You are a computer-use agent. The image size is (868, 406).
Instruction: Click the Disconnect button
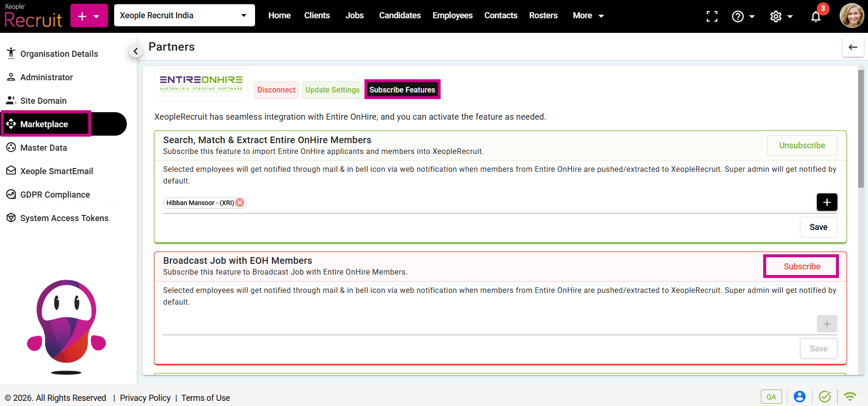coord(276,90)
